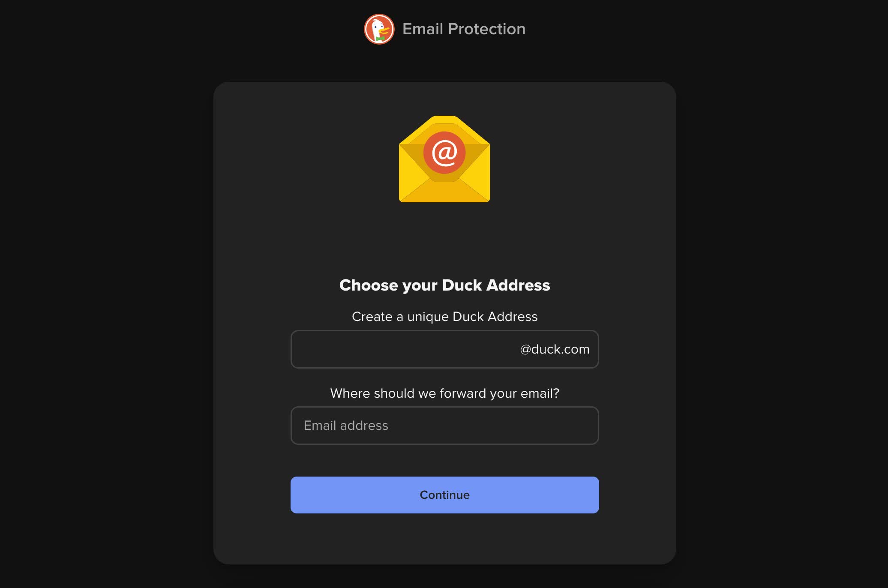The height and width of the screenshot is (588, 888).
Task: Click the Continue label text
Action: 444,495
